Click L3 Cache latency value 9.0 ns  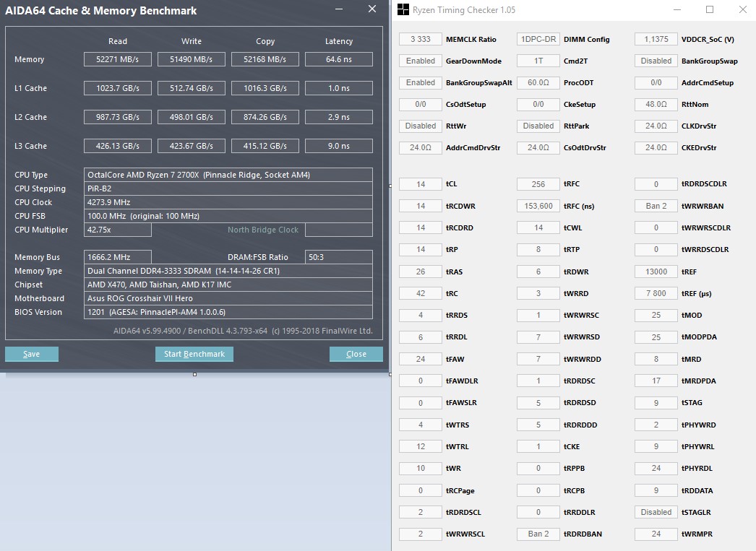click(x=339, y=146)
